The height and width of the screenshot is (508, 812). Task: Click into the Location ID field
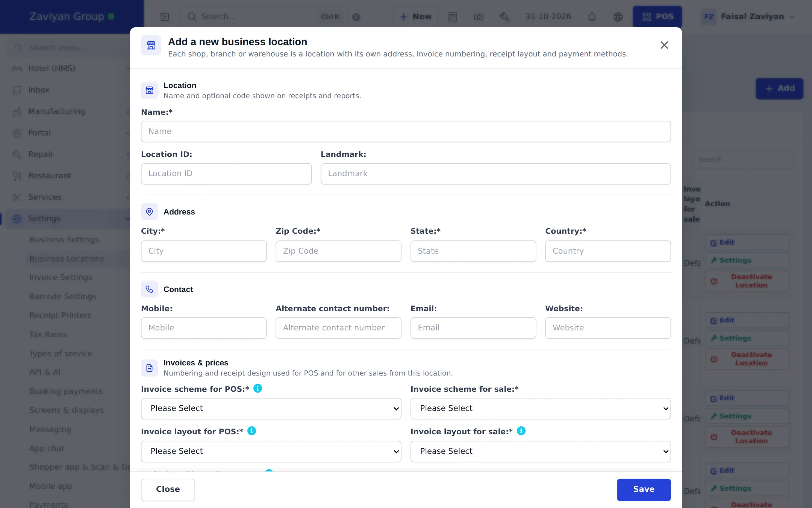226,174
